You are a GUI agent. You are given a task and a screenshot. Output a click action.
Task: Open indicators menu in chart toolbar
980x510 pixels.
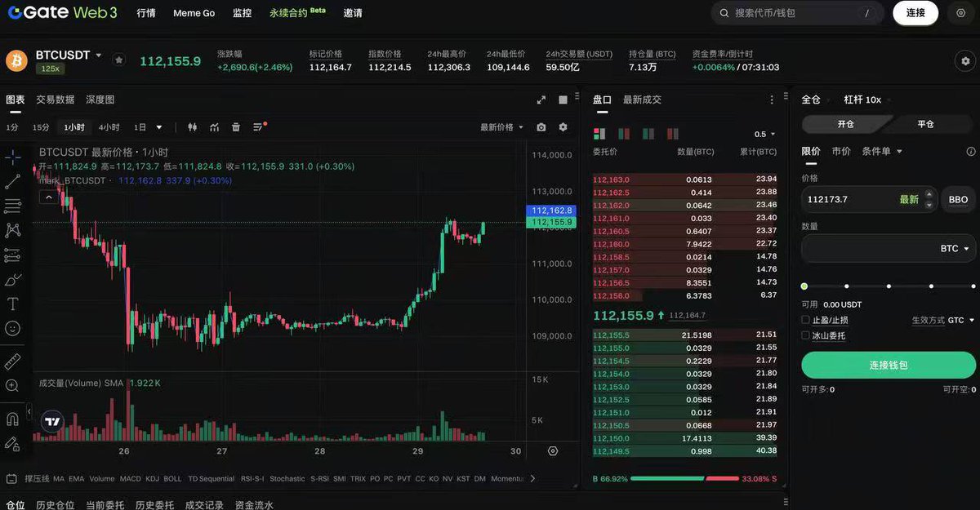214,127
